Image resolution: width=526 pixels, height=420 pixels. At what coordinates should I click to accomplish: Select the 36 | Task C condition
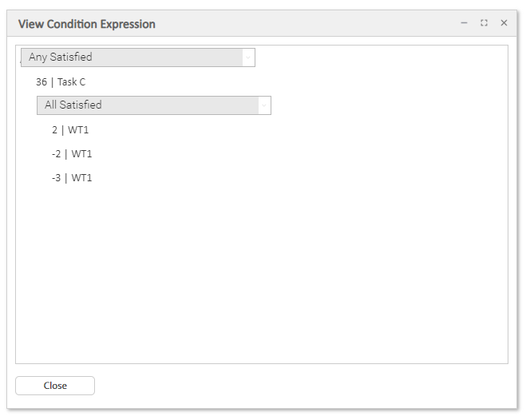click(x=61, y=81)
